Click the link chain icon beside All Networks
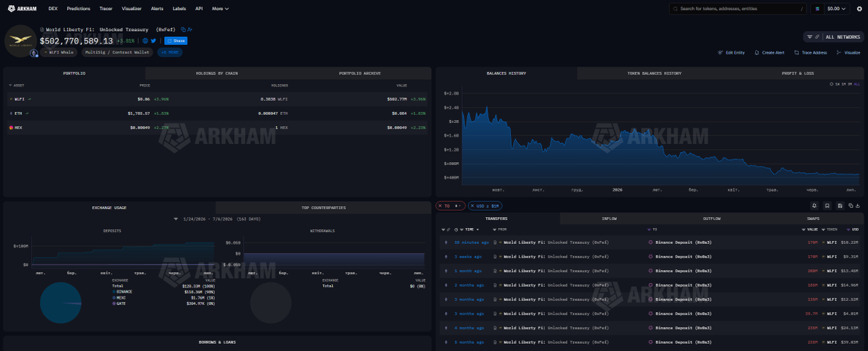 click(x=817, y=37)
